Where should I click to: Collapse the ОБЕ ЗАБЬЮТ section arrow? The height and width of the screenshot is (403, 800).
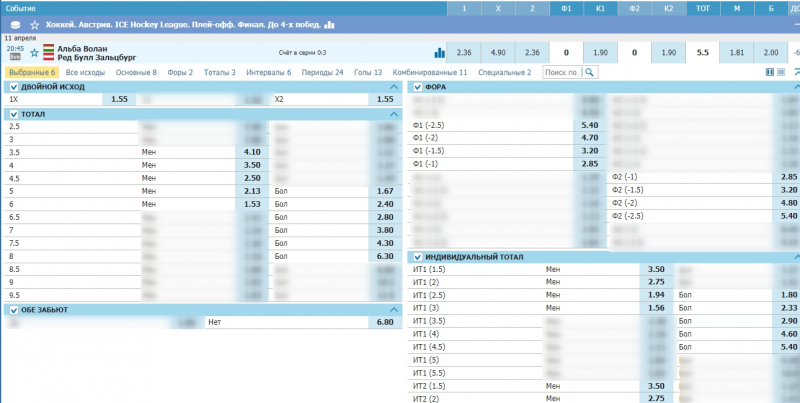pos(394,310)
